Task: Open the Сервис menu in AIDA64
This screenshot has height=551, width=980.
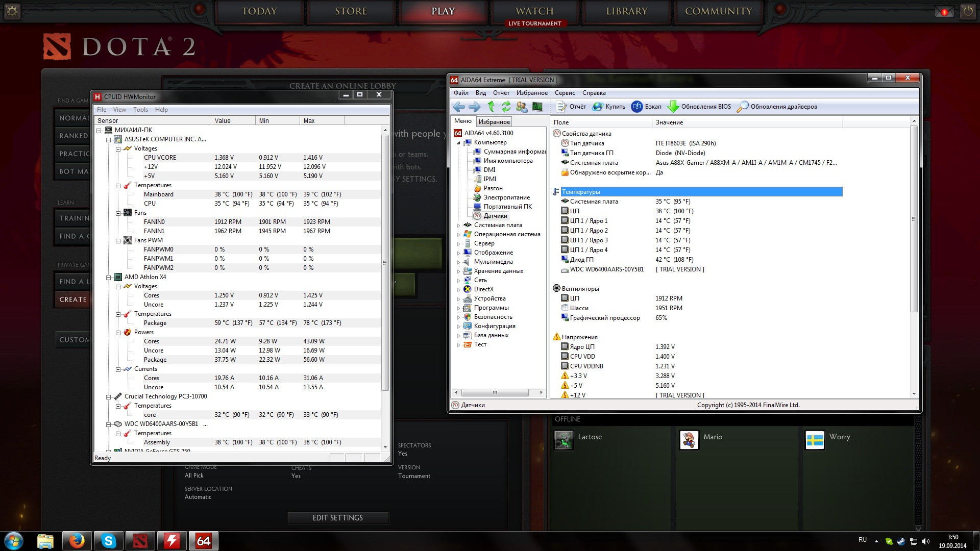Action: (x=565, y=93)
